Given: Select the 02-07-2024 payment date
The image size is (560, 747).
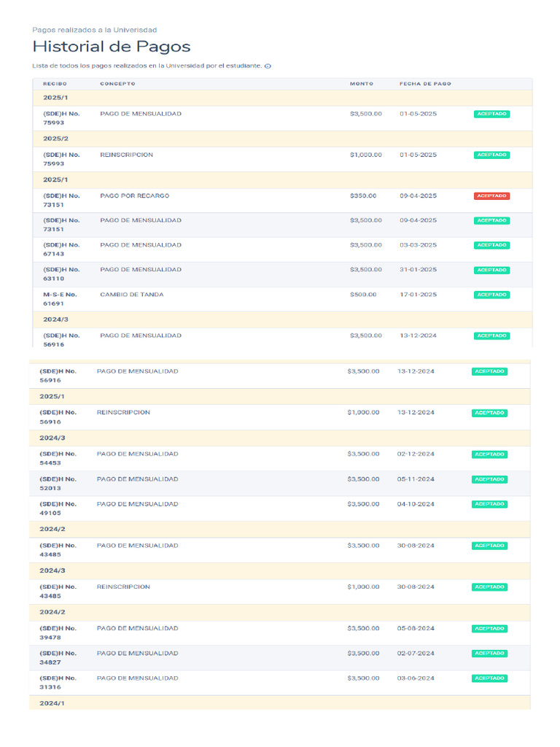Looking at the screenshot, I should (416, 654).
